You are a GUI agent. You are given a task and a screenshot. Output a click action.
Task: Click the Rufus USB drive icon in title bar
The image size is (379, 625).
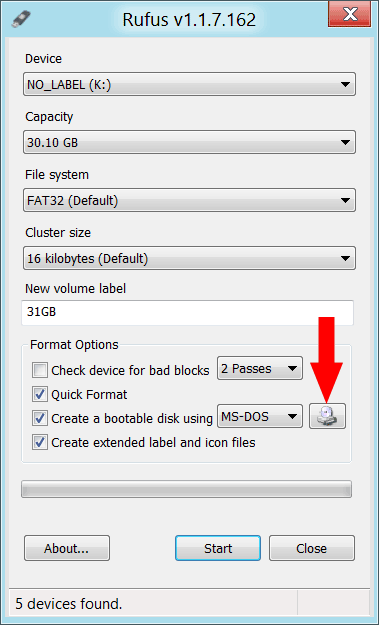coord(21,19)
